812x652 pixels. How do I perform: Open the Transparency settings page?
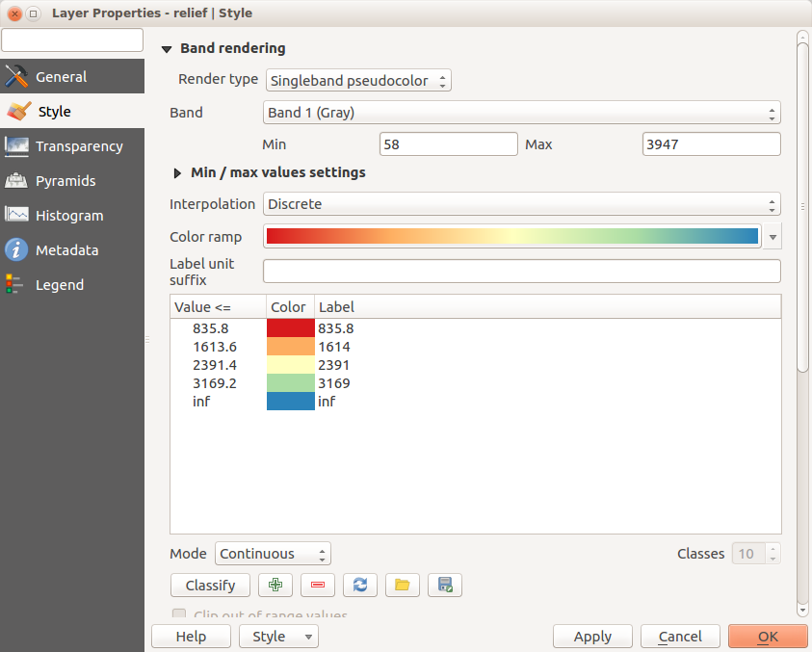click(x=77, y=145)
